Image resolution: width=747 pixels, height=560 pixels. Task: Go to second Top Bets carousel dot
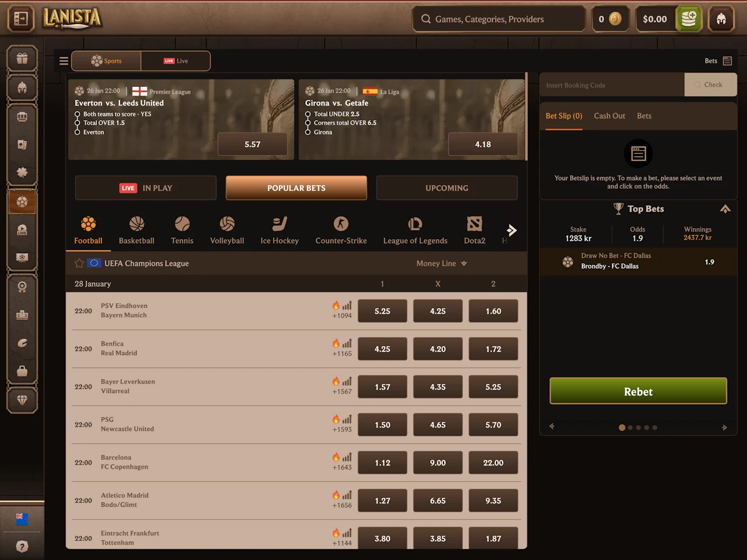point(630,428)
